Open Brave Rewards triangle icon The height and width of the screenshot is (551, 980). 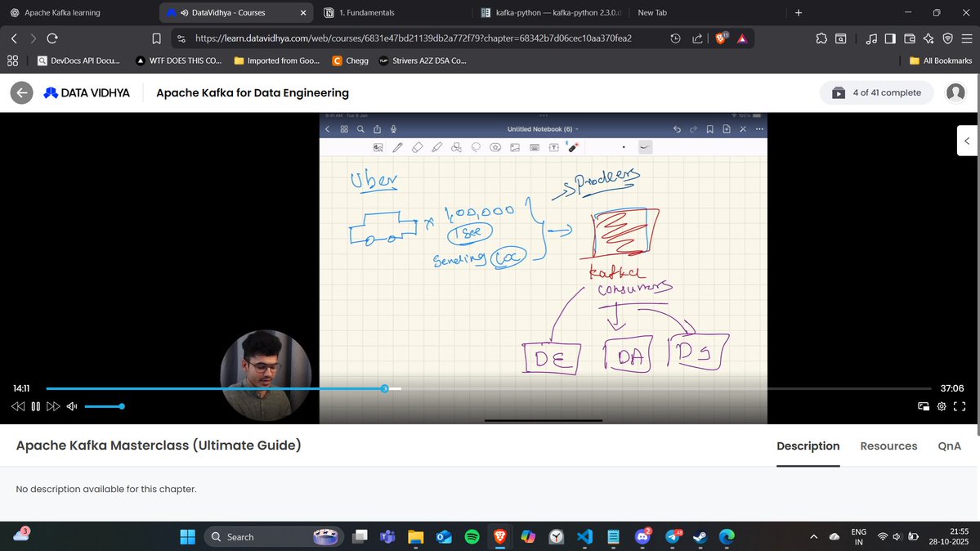742,38
